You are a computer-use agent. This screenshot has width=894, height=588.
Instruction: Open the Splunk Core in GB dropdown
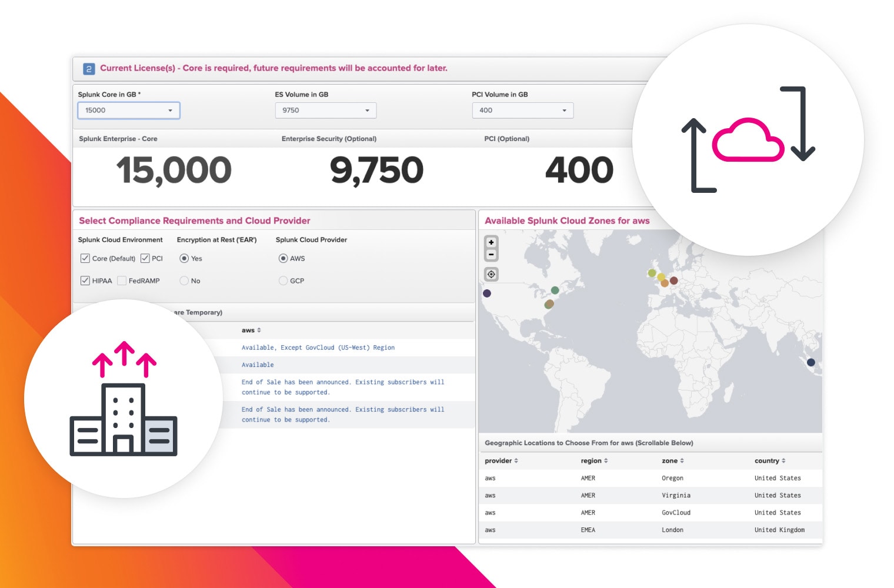pos(129,111)
